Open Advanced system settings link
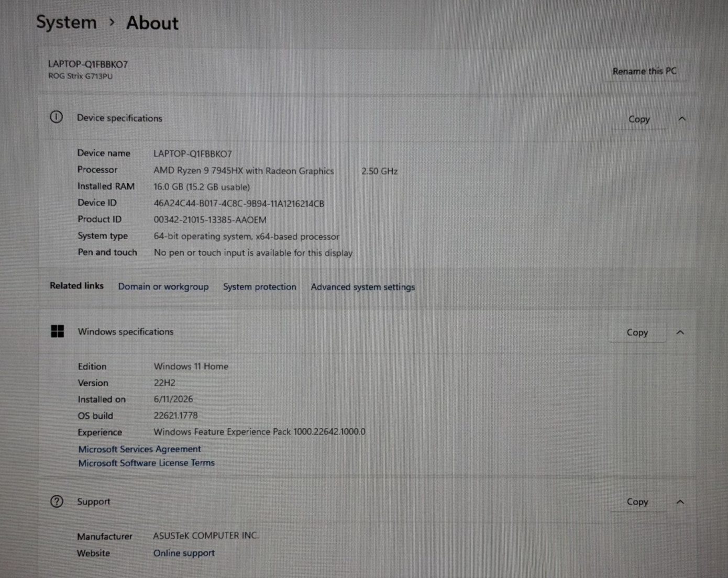 coord(363,287)
